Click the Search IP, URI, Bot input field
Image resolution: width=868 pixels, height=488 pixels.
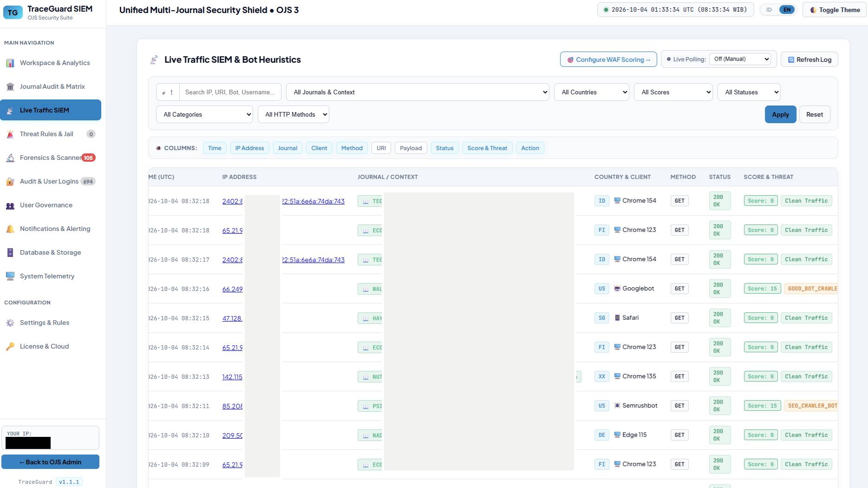coord(230,92)
